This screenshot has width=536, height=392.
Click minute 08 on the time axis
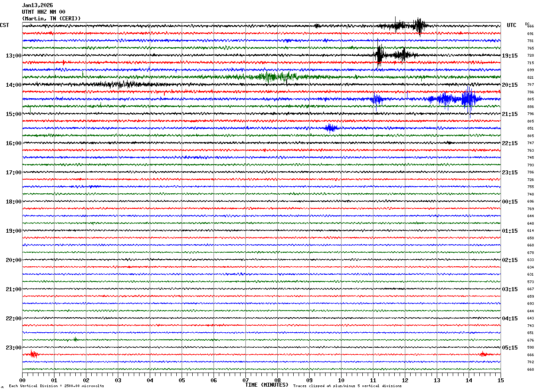[277, 380]
